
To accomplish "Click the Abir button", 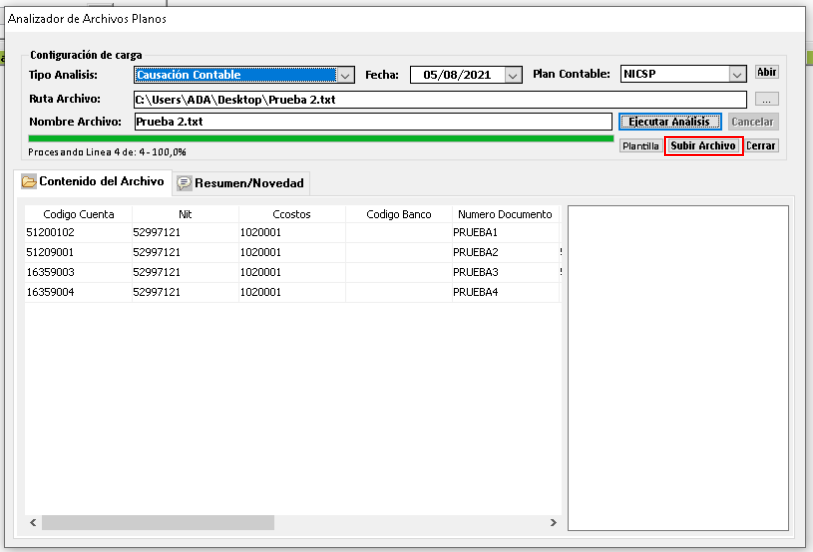I will 766,73.
